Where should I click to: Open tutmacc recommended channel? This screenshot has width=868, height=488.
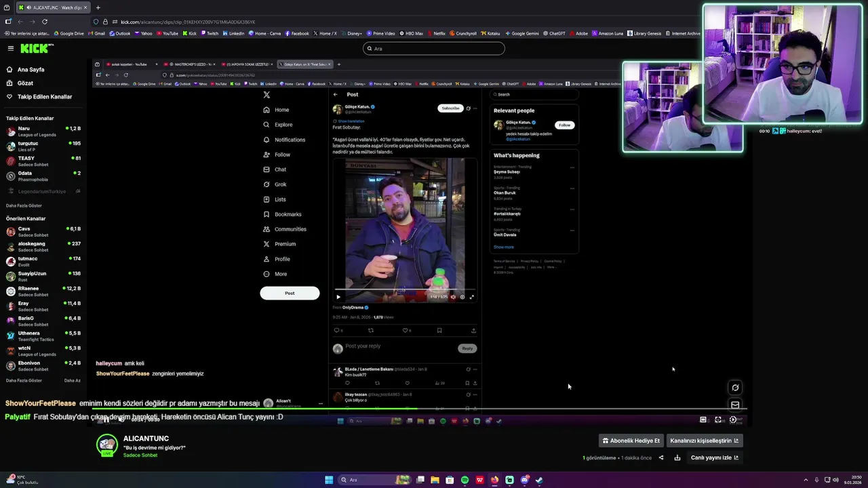[x=43, y=262]
